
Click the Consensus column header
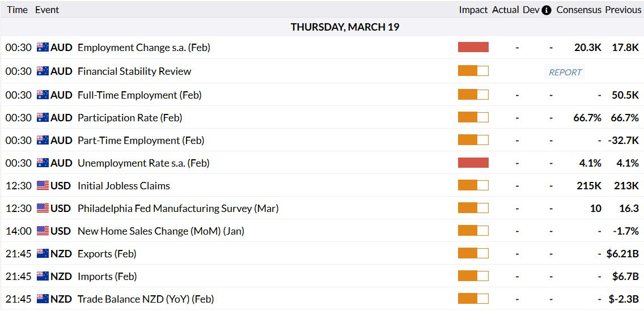579,10
